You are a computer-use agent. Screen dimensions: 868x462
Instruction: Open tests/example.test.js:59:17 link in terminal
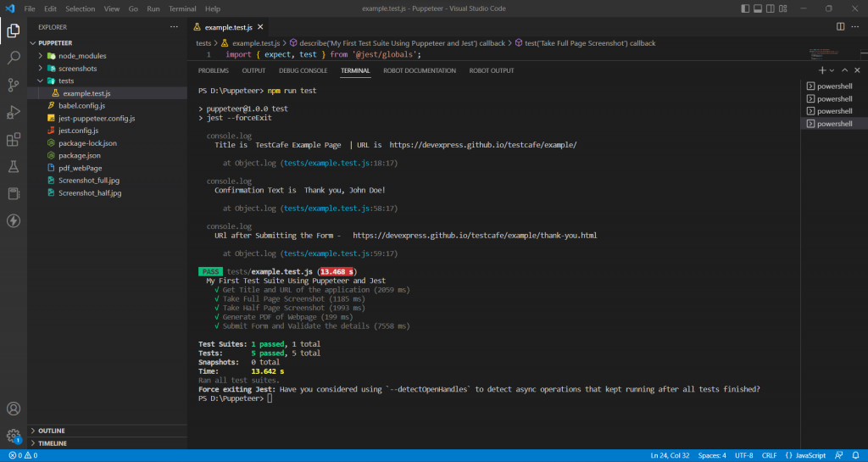(339, 253)
